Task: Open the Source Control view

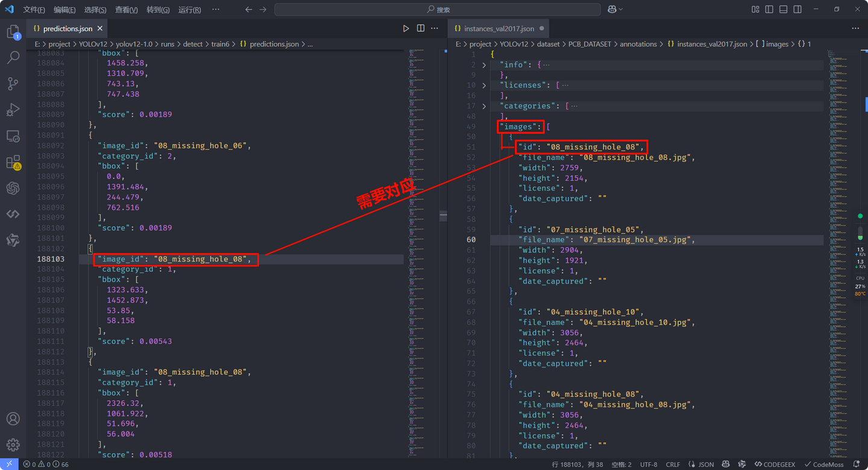Action: coord(13,84)
